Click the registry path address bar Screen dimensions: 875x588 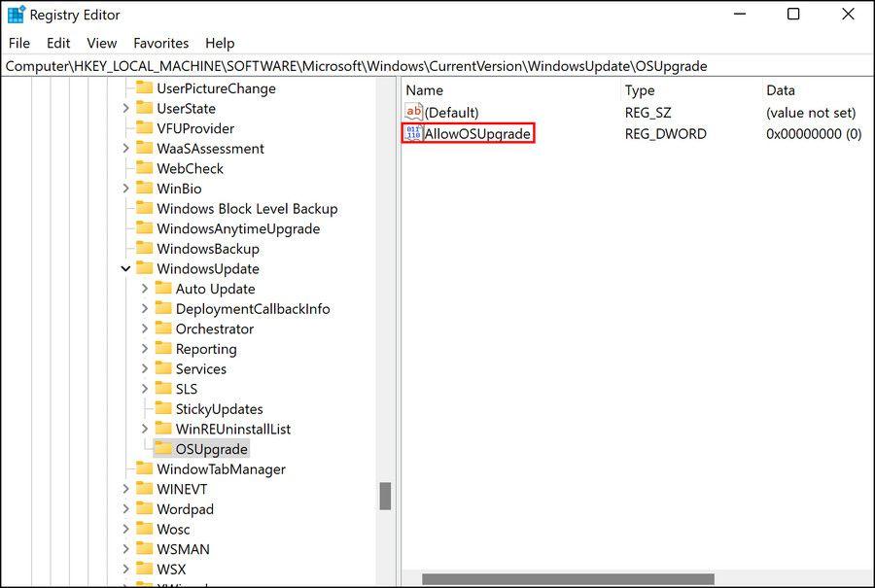(x=437, y=66)
